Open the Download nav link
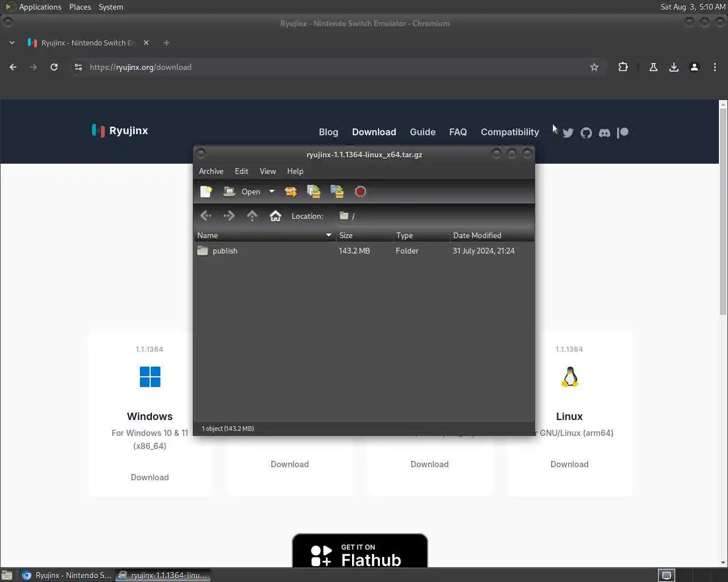This screenshot has width=728, height=582. click(x=374, y=132)
